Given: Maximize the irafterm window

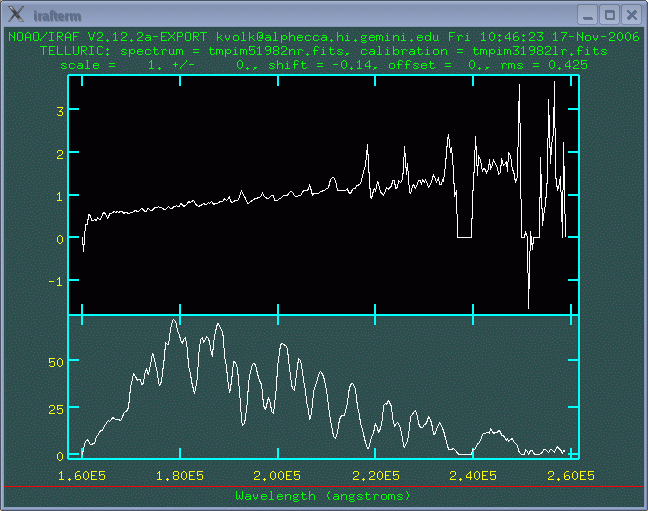Looking at the screenshot, I should [x=610, y=15].
